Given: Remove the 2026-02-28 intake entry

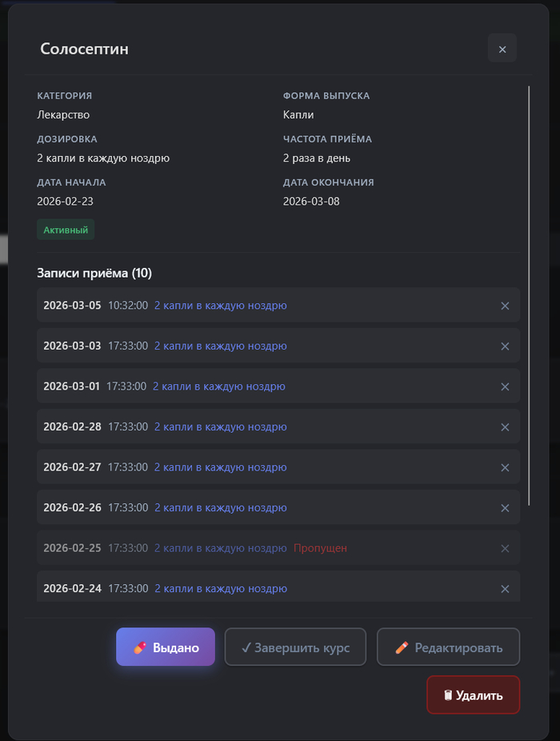Looking at the screenshot, I should click(x=505, y=427).
